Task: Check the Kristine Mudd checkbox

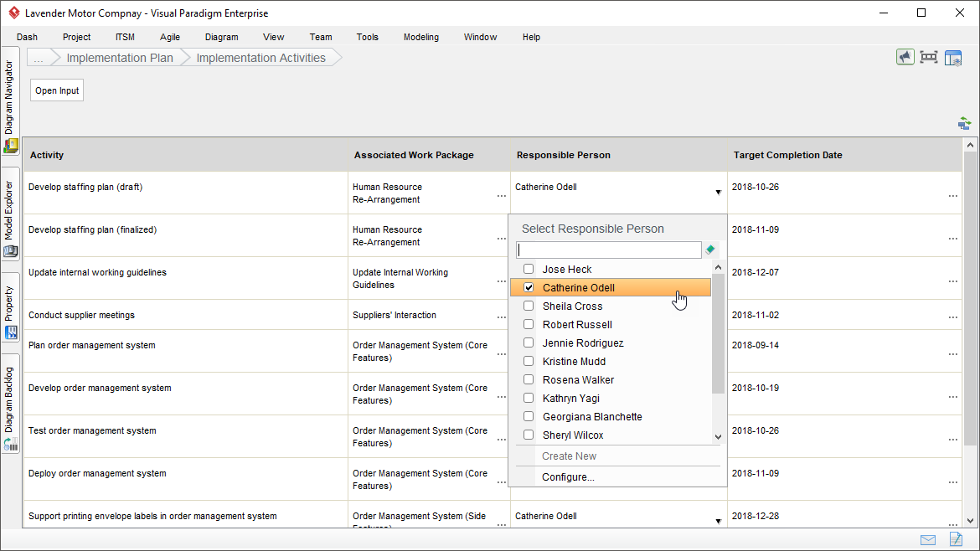Action: click(x=529, y=361)
